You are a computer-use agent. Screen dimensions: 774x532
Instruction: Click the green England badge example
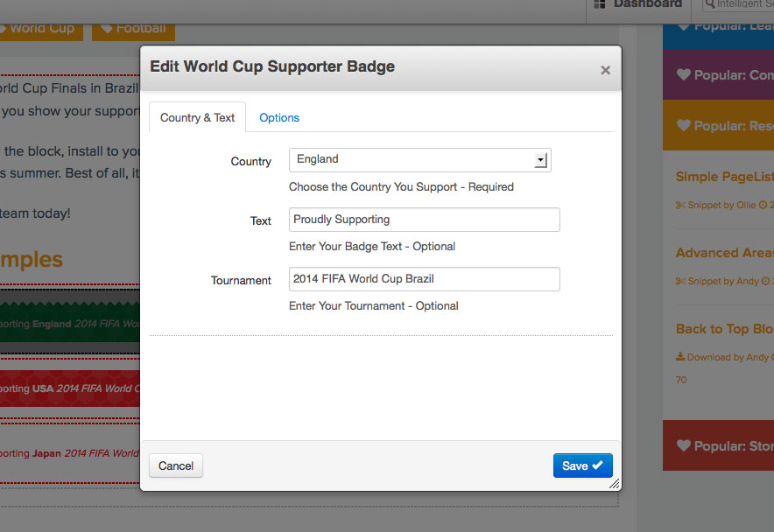69,322
